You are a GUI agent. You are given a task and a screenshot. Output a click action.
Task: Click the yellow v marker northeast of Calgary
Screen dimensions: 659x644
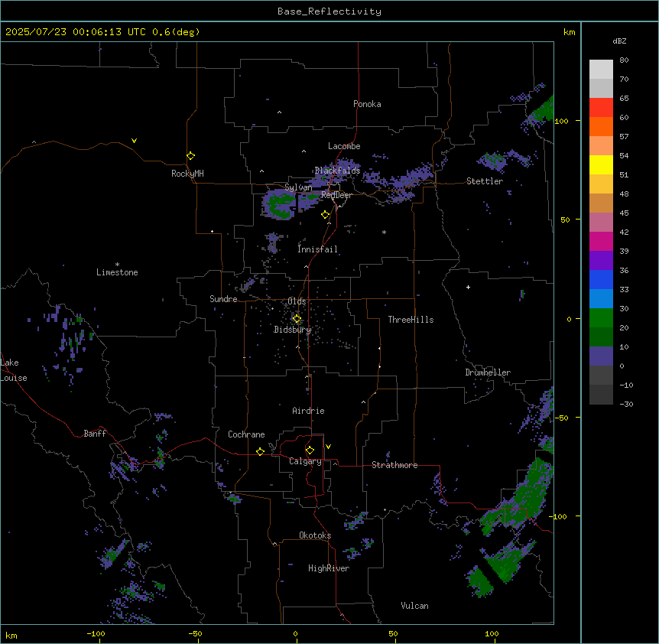point(328,447)
